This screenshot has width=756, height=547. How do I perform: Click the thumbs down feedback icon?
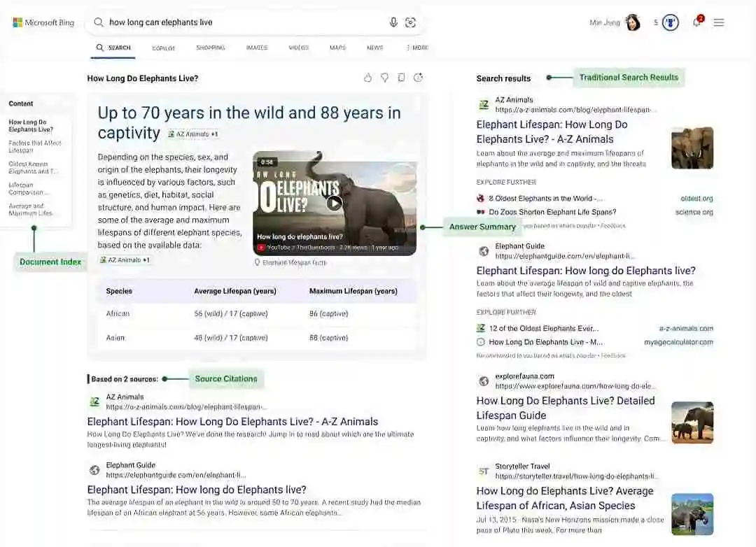pyautogui.click(x=384, y=78)
